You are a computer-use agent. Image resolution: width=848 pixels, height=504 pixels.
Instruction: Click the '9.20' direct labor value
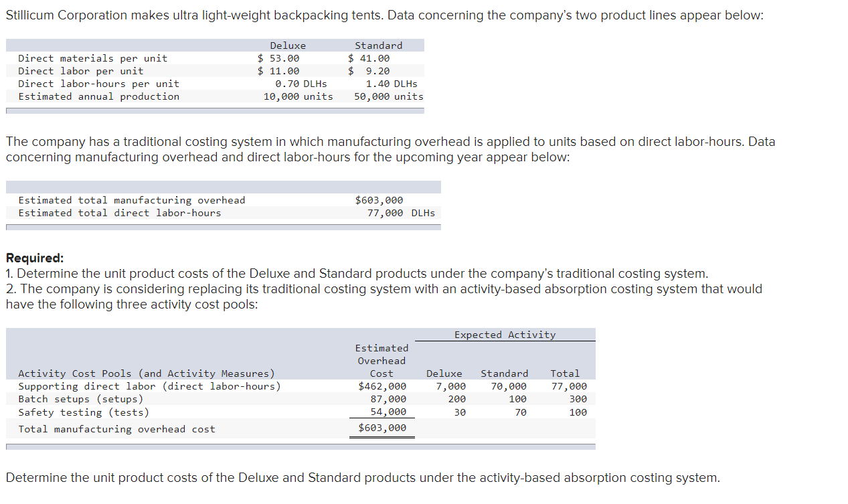377,71
